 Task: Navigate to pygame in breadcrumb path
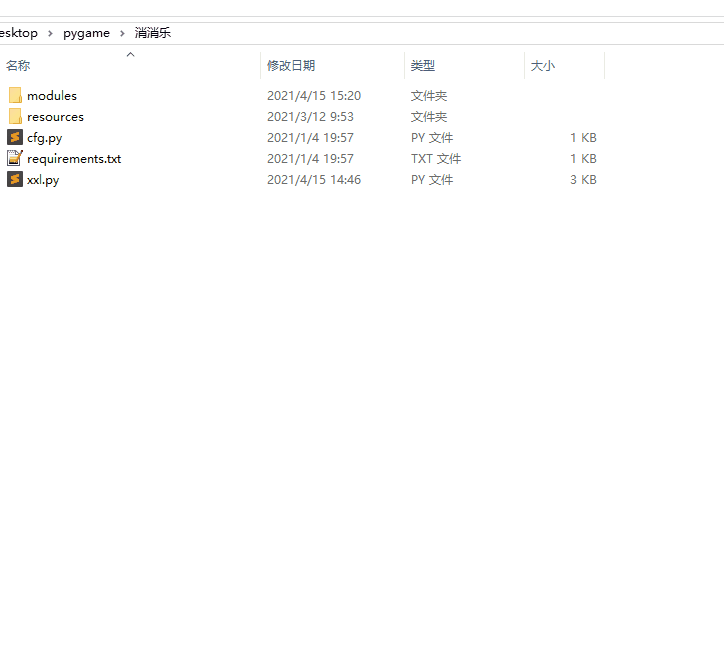click(86, 33)
